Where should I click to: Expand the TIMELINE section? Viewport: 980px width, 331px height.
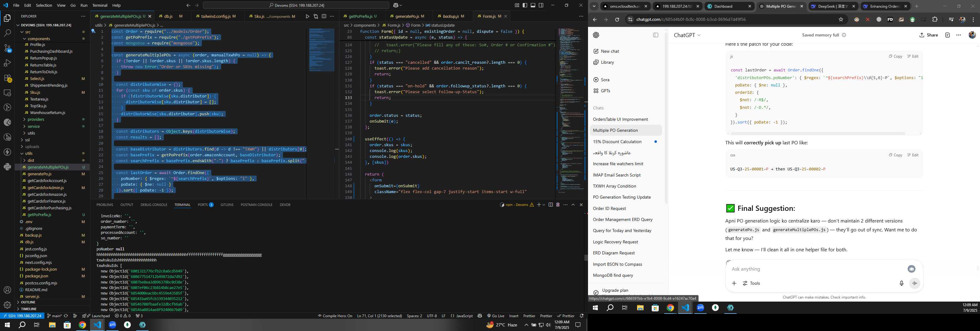(x=28, y=309)
